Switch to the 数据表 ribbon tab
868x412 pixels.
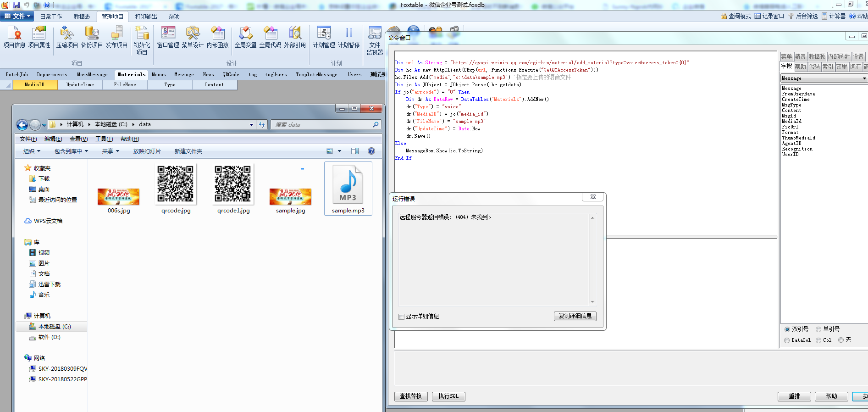82,17
